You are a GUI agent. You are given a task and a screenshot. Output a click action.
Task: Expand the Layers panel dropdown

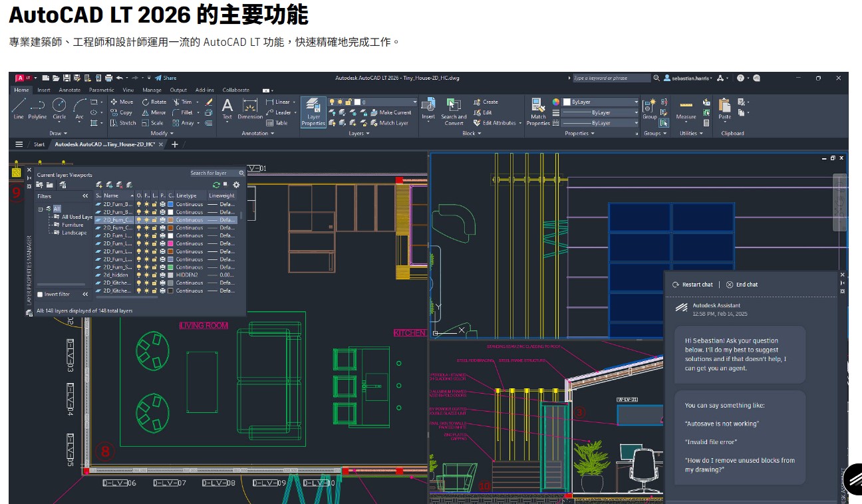tap(359, 133)
